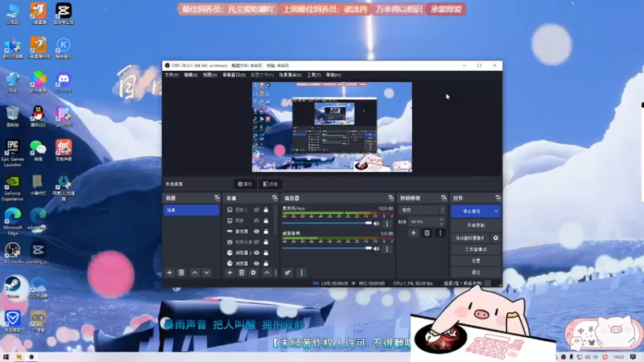
Task: Open 麦克风/Aux three-dots options menu
Action: 387,224
